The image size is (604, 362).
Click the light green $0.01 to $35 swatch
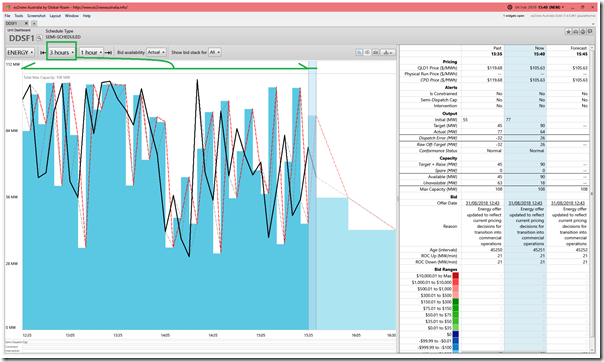click(455, 328)
